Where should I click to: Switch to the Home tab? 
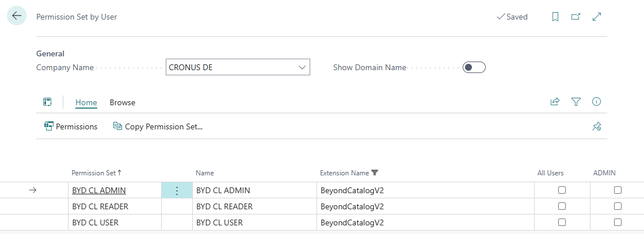86,102
